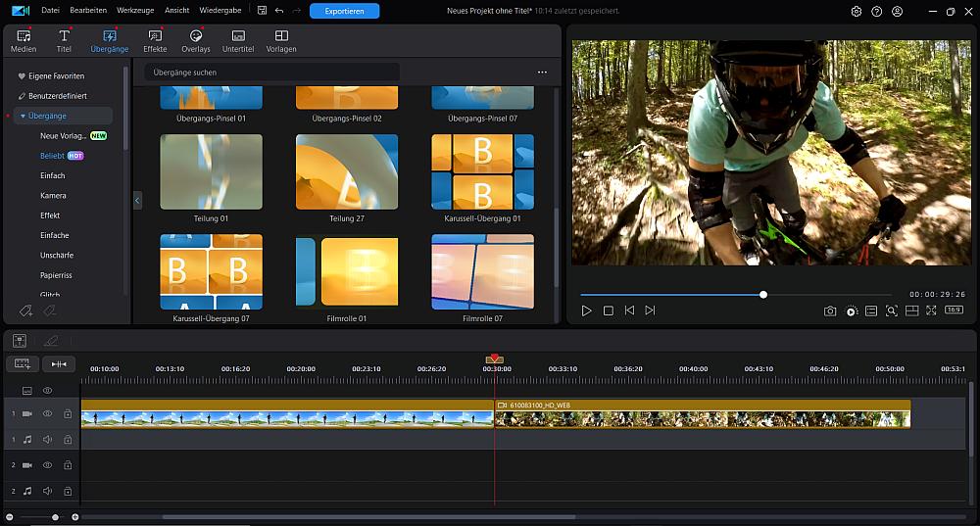This screenshot has height=526, width=980.
Task: Lock video track 2
Action: [x=68, y=465]
